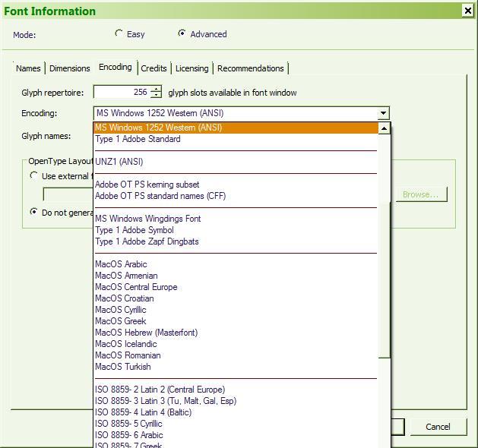The width and height of the screenshot is (478, 448).
Task: Select MacOS Greek encoding
Action: coord(236,321)
